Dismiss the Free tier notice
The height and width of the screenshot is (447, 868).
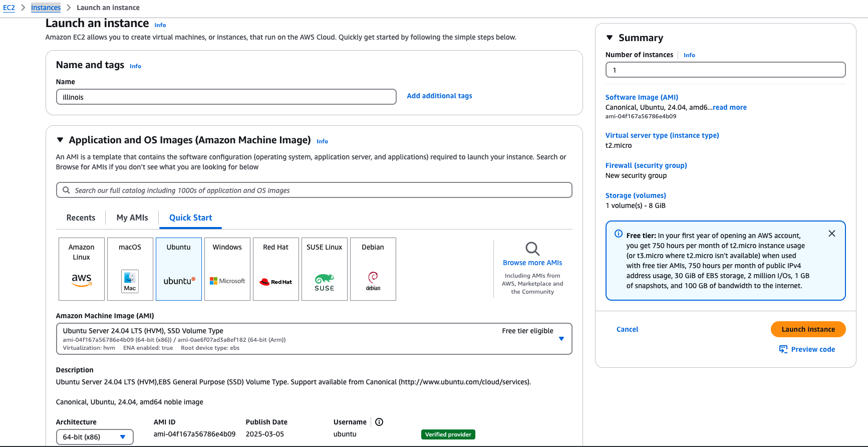[832, 234]
